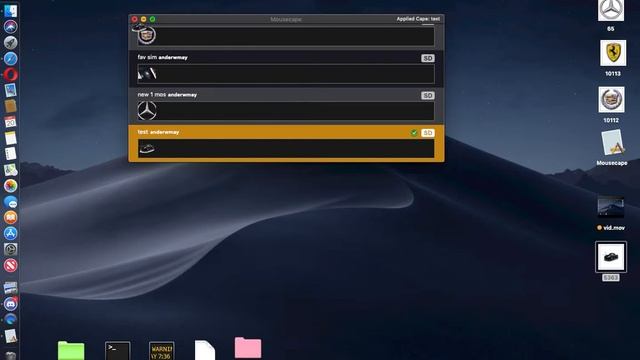The width and height of the screenshot is (640, 360).
Task: Select the Cadillac '10112' desktop icon
Action: point(611,99)
